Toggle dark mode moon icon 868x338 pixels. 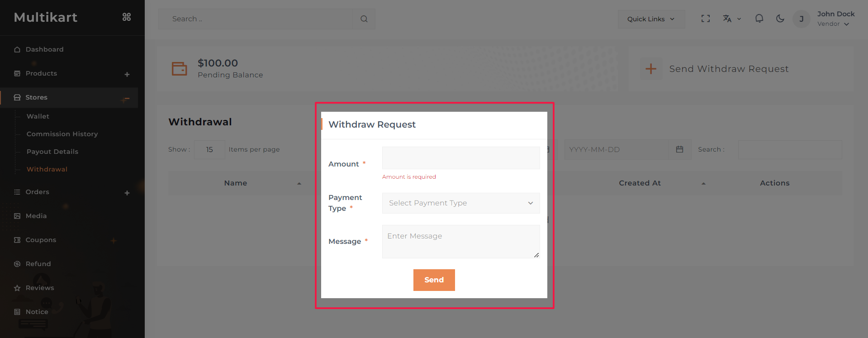click(780, 19)
